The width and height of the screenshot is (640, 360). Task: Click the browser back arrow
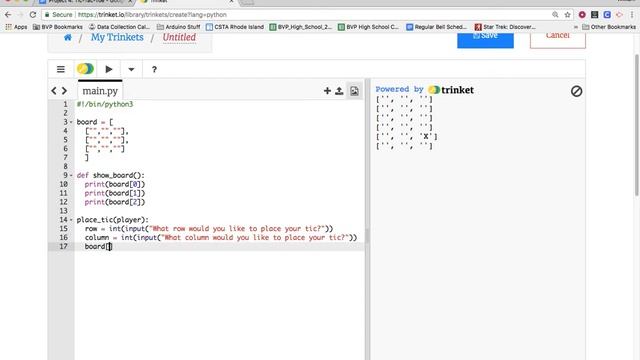(x=8, y=15)
